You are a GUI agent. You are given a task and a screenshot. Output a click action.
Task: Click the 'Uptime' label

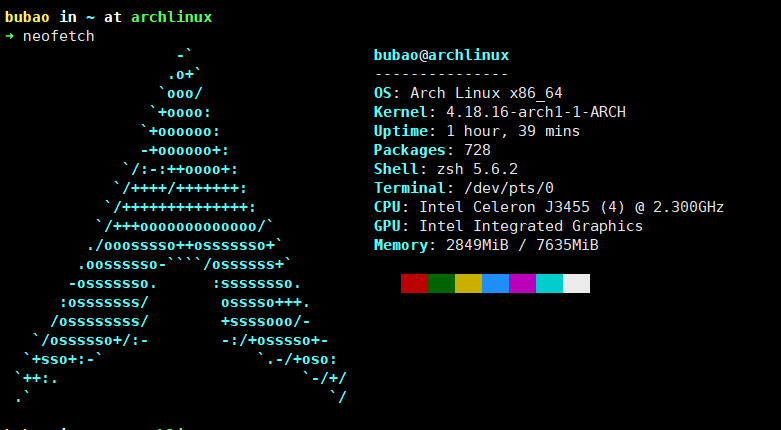pos(400,131)
